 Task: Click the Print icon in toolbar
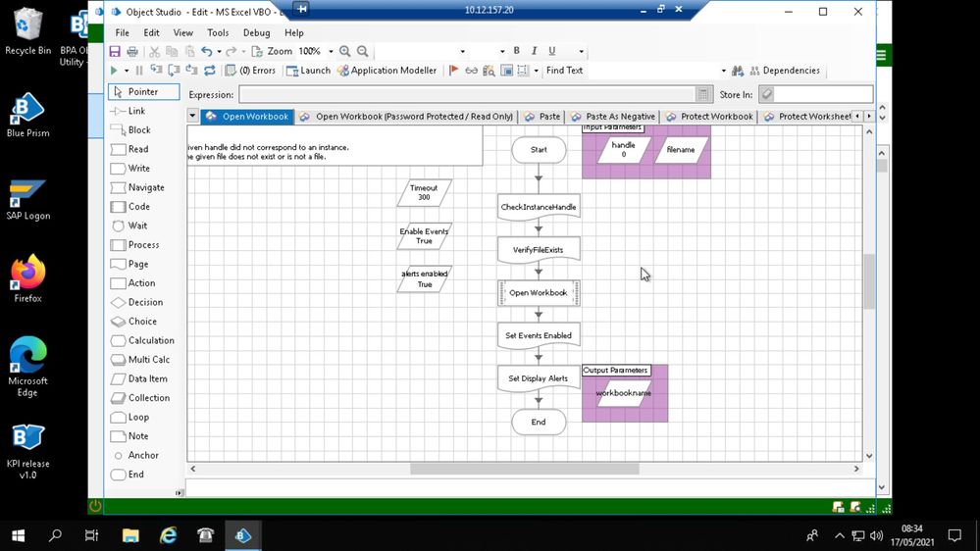click(x=132, y=51)
